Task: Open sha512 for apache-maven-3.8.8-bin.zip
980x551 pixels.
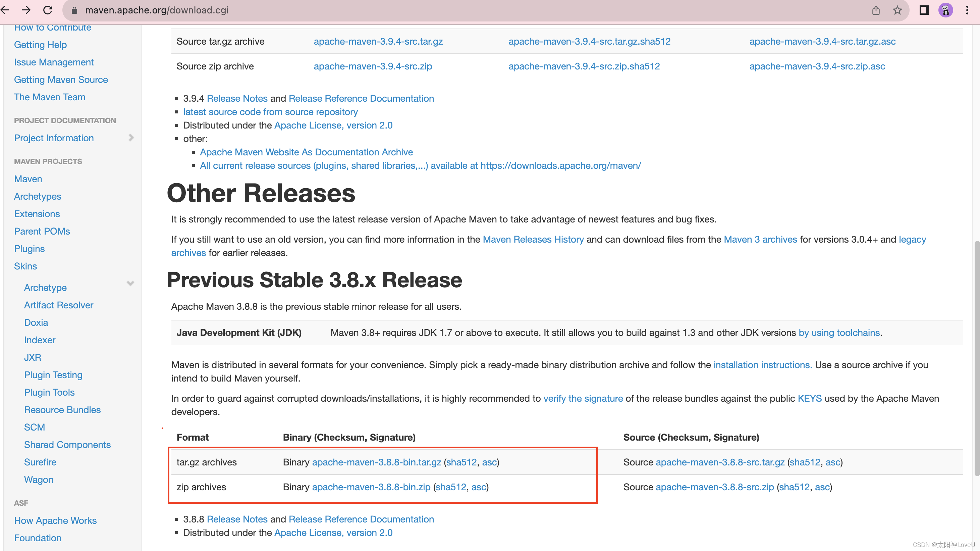Action: click(451, 487)
